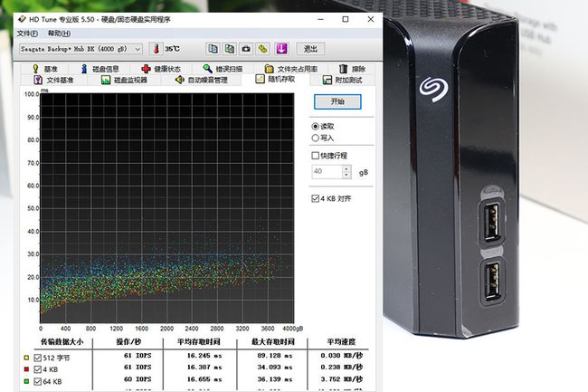Click the 89.128 ms maximum access time

click(274, 355)
